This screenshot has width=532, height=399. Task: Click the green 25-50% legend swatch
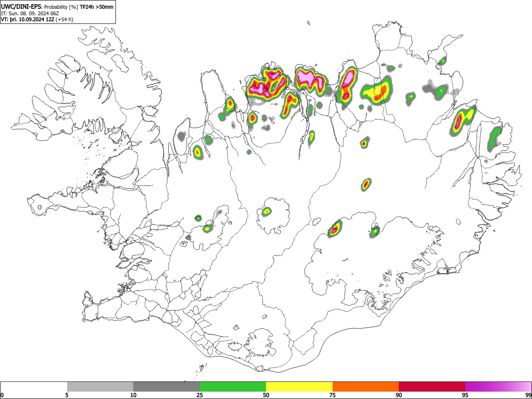click(233, 387)
